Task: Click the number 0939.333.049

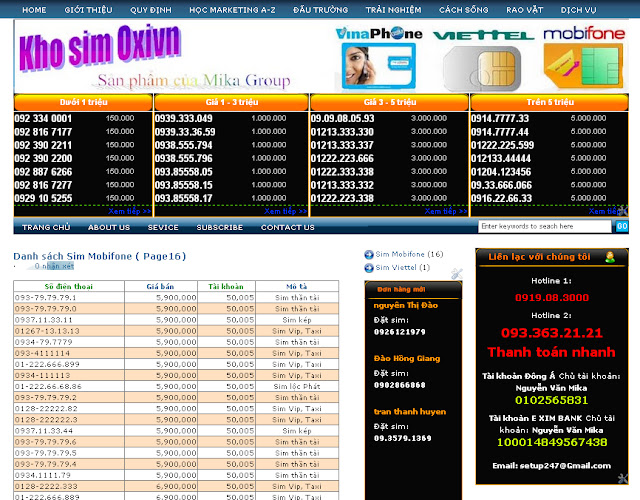Action: pos(184,118)
